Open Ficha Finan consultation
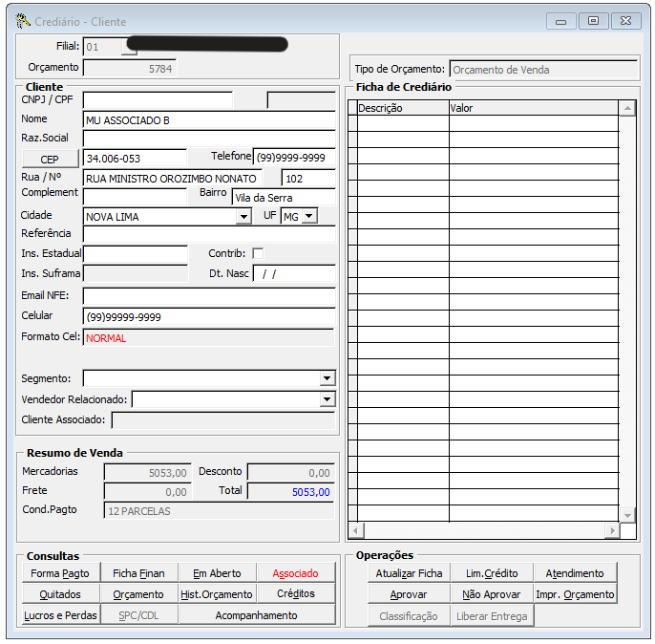This screenshot has width=655, height=644. click(x=138, y=573)
